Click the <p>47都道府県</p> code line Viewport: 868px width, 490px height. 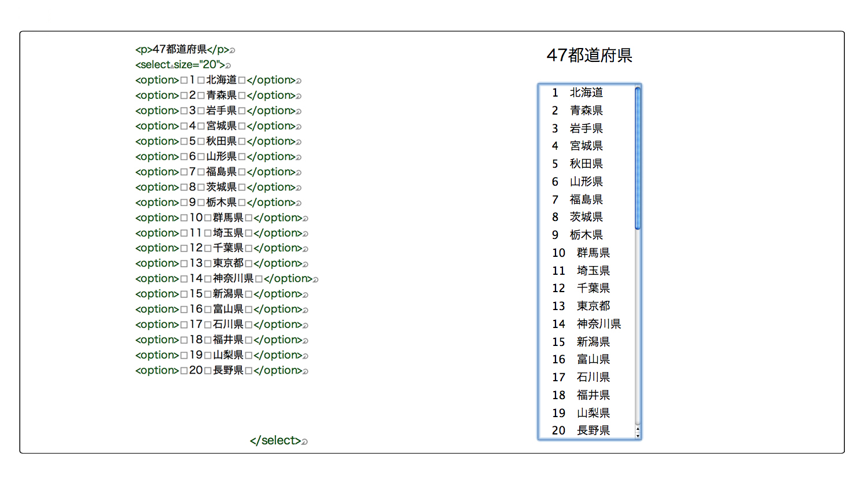(185, 50)
